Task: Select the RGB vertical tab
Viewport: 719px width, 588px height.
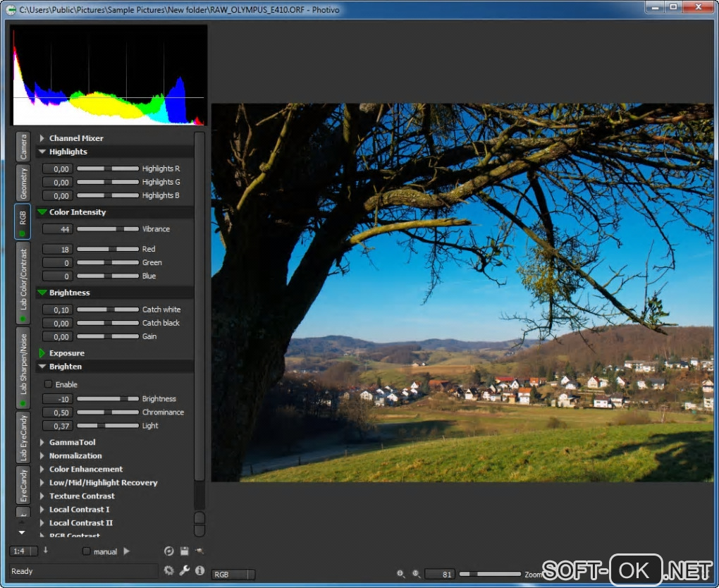Action: point(23,221)
